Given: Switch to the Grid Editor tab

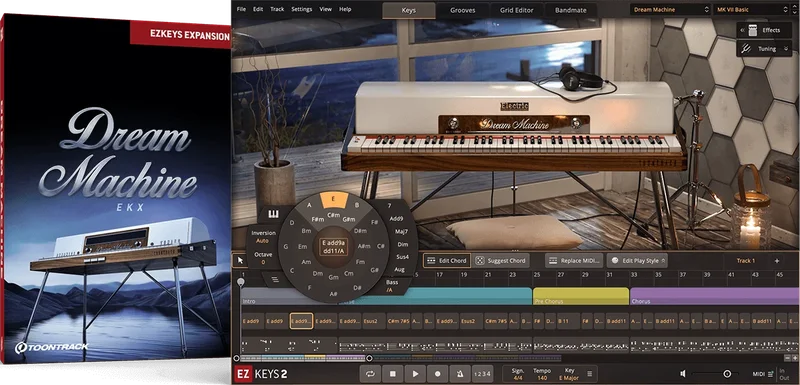Looking at the screenshot, I should coord(516,10).
